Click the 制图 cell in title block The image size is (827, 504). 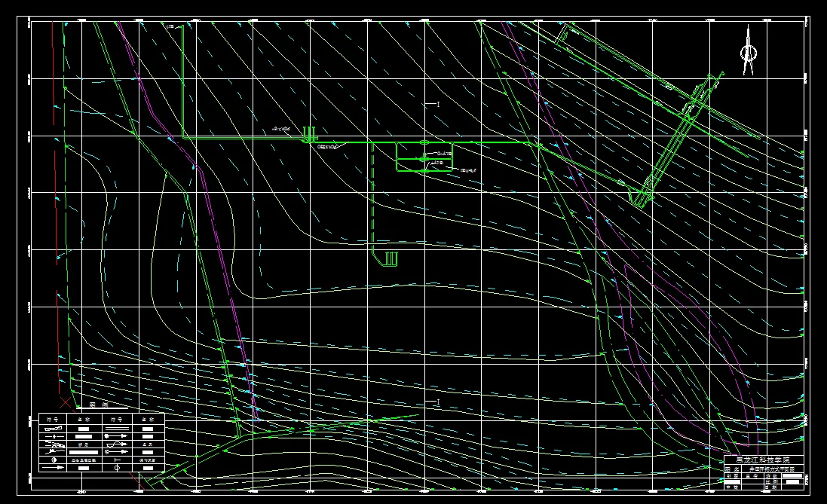point(733,476)
